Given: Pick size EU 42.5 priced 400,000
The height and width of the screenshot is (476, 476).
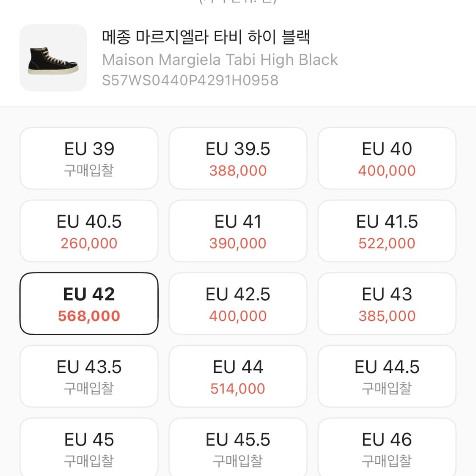Looking at the screenshot, I should point(238,303).
